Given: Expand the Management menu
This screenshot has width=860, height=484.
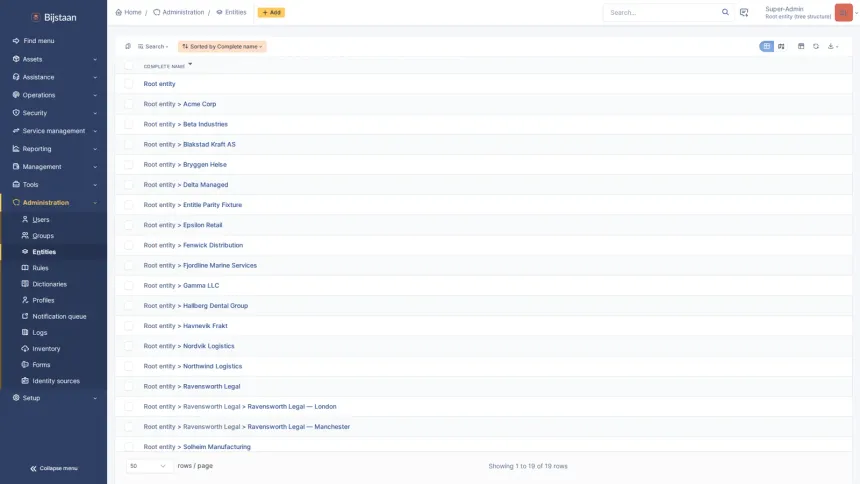Looking at the screenshot, I should pos(53,166).
